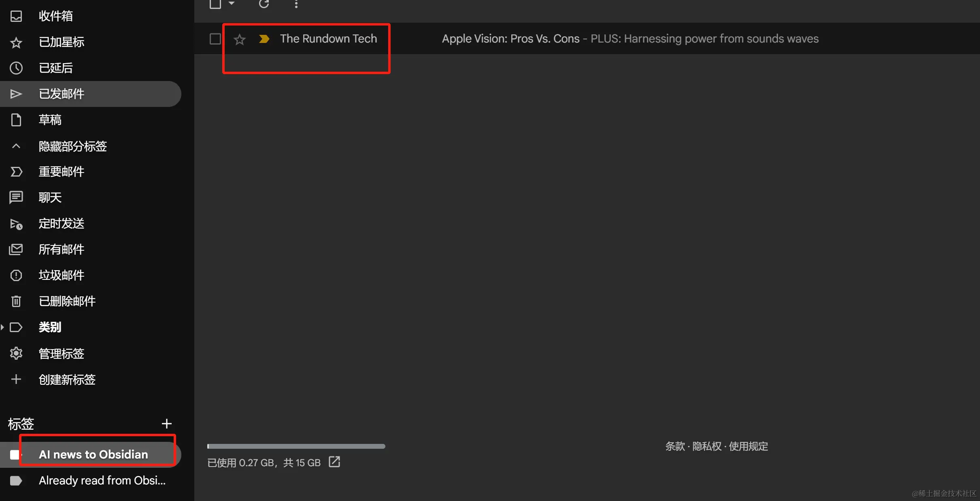
Task: Click the select-all checkbox in toolbar
Action: tap(215, 4)
